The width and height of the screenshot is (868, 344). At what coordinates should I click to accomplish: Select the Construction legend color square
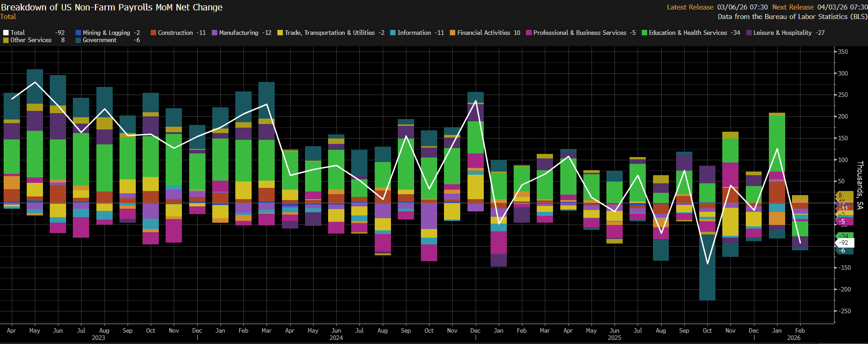(153, 33)
